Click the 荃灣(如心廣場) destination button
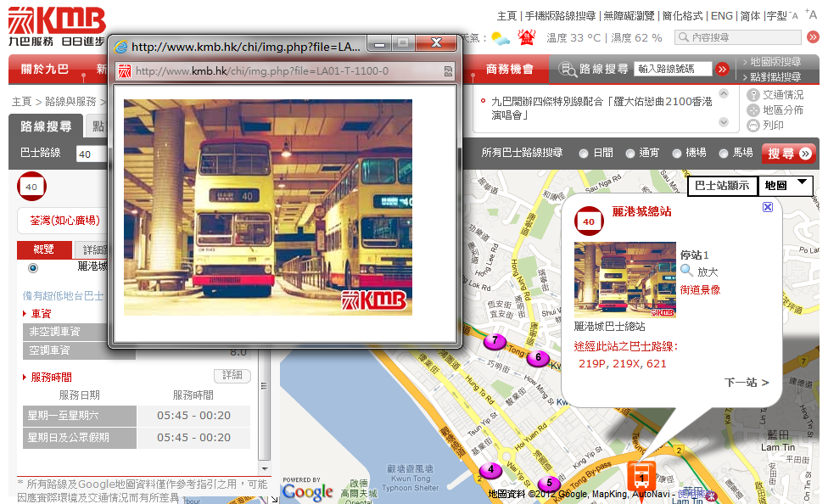Image resolution: width=828 pixels, height=504 pixels. 65,221
